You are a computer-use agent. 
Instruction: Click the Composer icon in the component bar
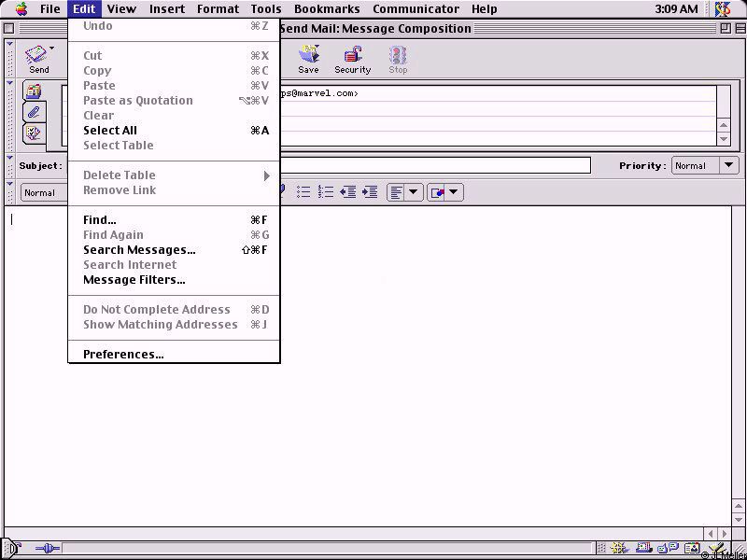click(715, 548)
